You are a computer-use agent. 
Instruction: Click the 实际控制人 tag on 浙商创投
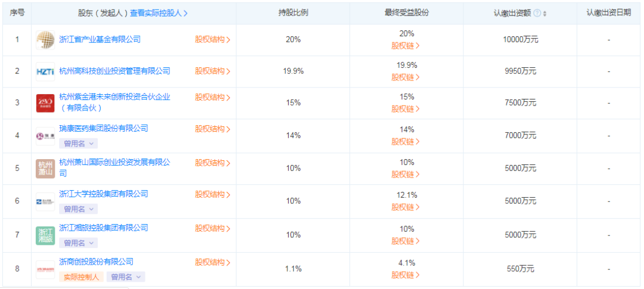(x=81, y=276)
